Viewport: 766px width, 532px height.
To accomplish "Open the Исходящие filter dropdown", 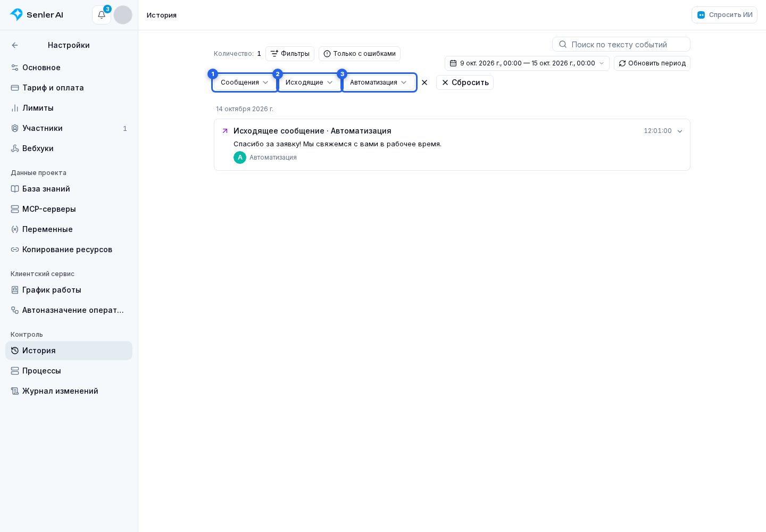I will pos(309,82).
